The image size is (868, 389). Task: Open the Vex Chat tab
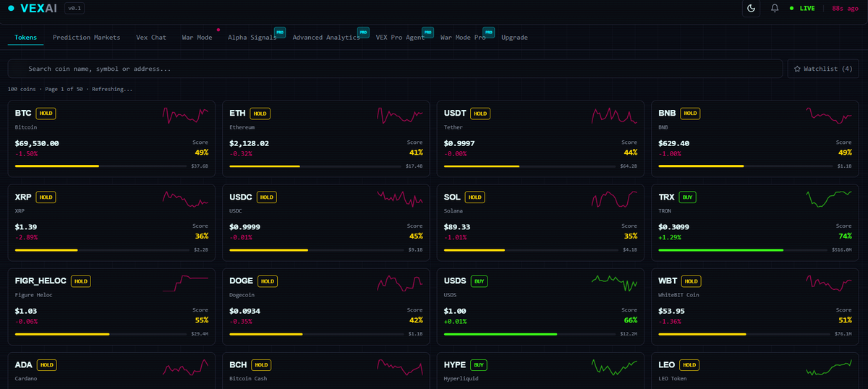pos(151,38)
